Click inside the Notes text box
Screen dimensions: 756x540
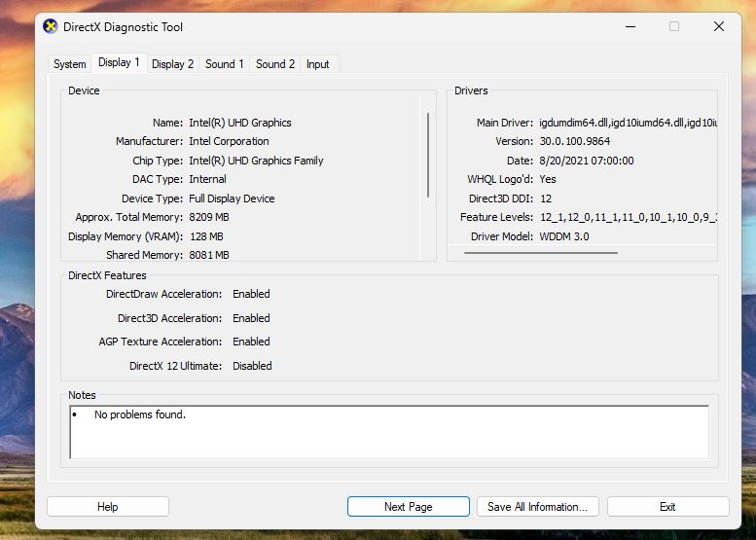389,432
